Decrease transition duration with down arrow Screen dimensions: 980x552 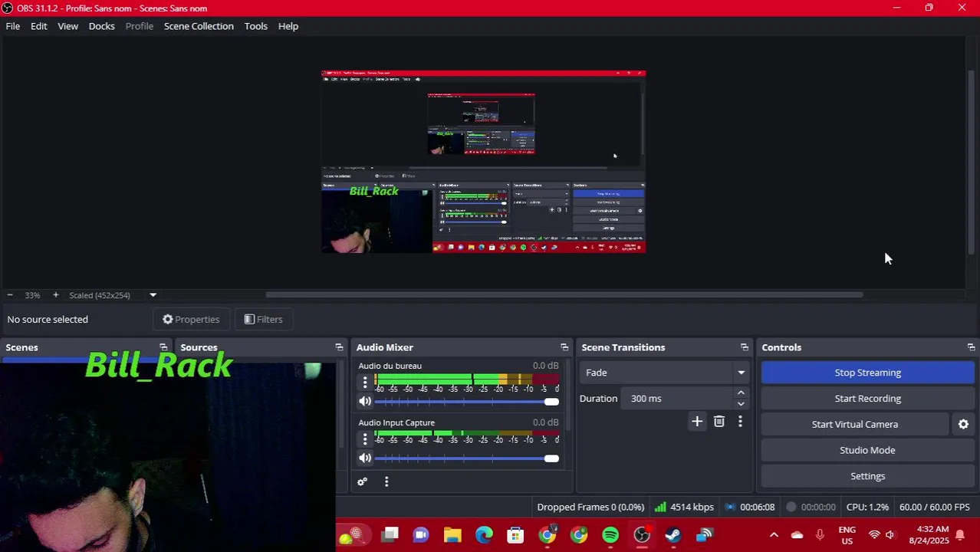(741, 404)
